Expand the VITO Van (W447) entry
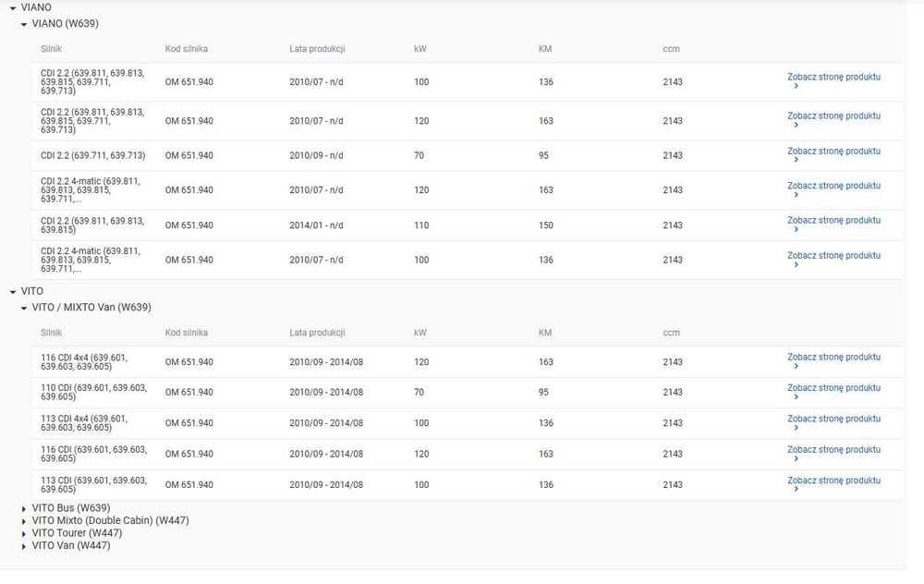Viewport: 924px width, 584px height. click(24, 546)
